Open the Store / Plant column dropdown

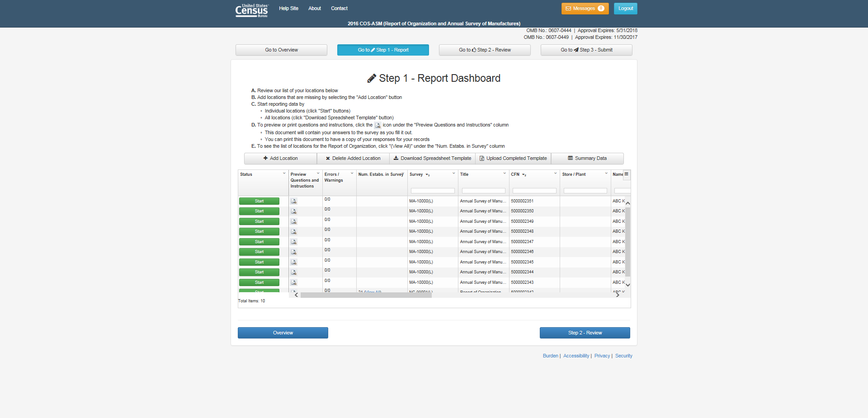pyautogui.click(x=606, y=174)
